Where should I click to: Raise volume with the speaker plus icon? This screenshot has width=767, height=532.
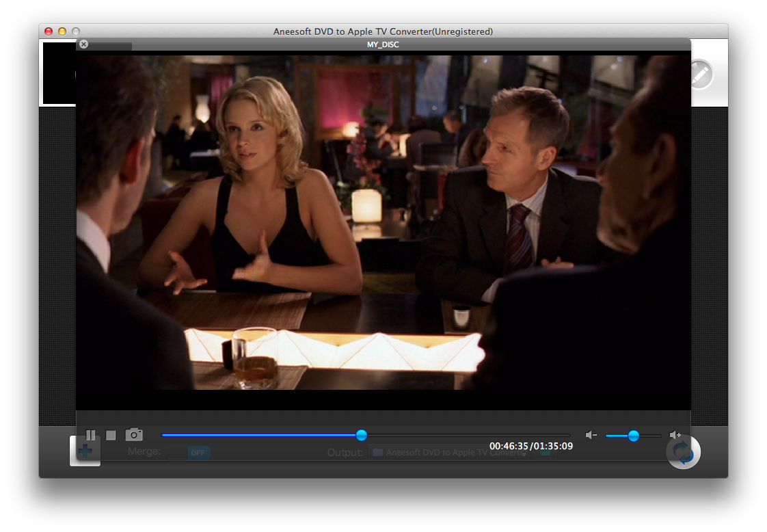(x=675, y=435)
